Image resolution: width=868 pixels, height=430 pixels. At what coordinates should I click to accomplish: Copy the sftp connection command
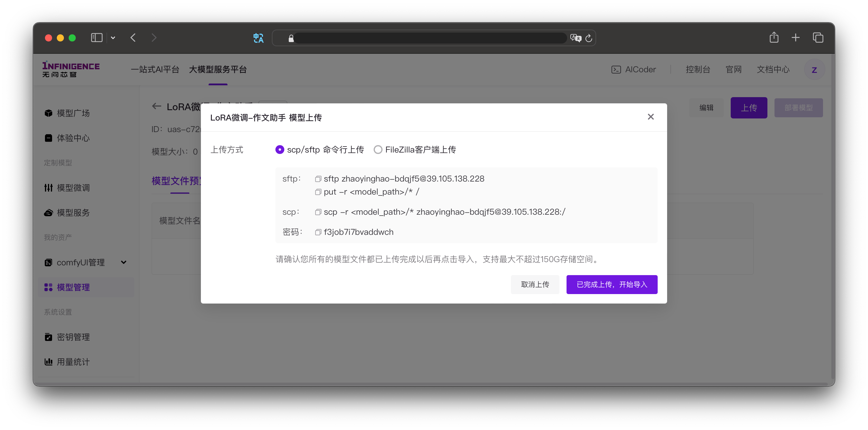coord(318,179)
